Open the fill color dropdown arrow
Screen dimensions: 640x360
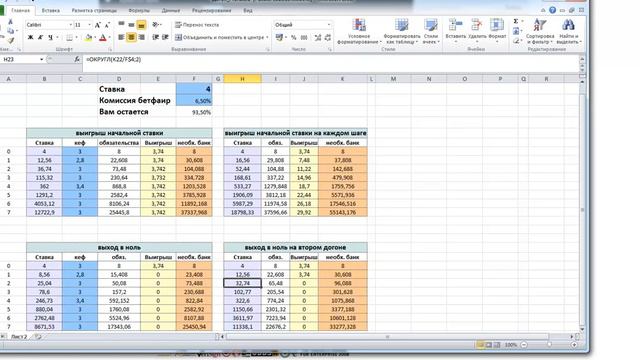pos(95,38)
